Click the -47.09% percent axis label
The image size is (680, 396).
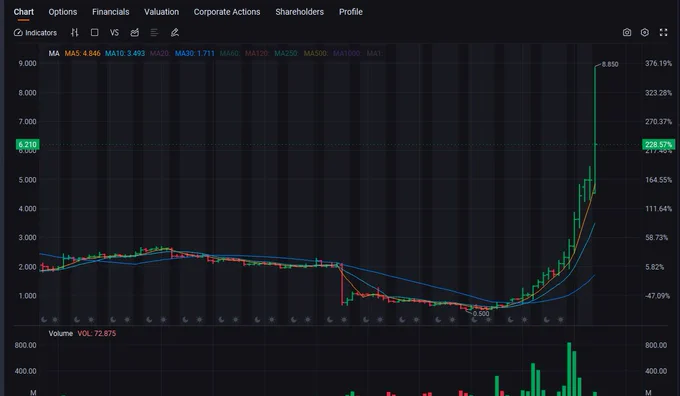point(657,296)
